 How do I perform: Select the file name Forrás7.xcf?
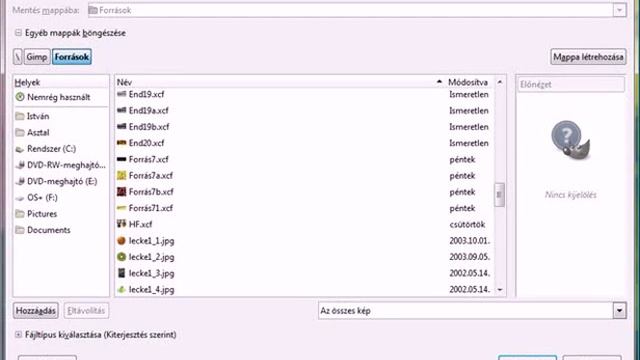click(x=149, y=159)
